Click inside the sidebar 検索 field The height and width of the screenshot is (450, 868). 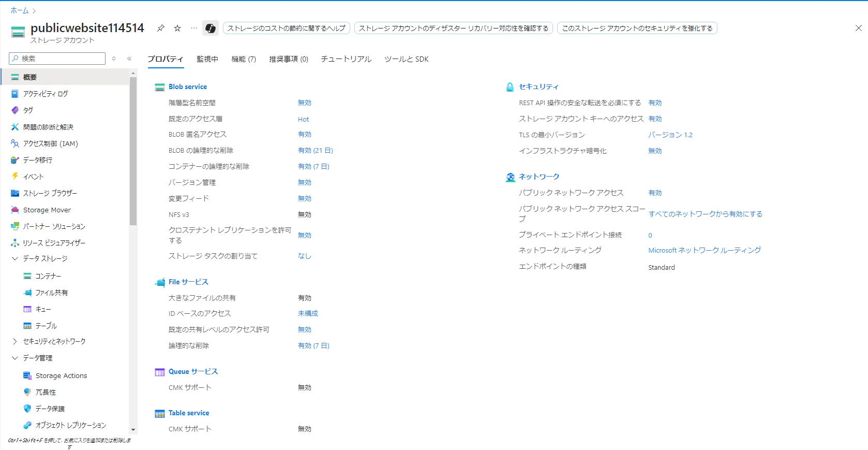(x=57, y=59)
